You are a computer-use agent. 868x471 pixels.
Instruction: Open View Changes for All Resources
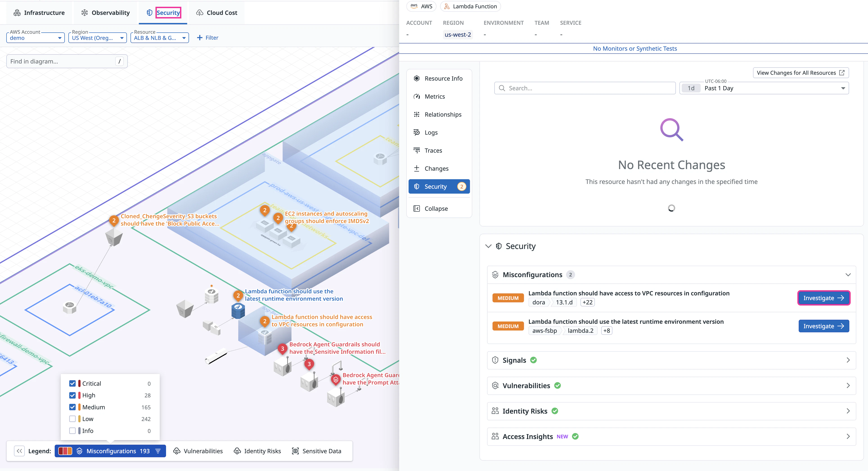[x=800, y=73]
